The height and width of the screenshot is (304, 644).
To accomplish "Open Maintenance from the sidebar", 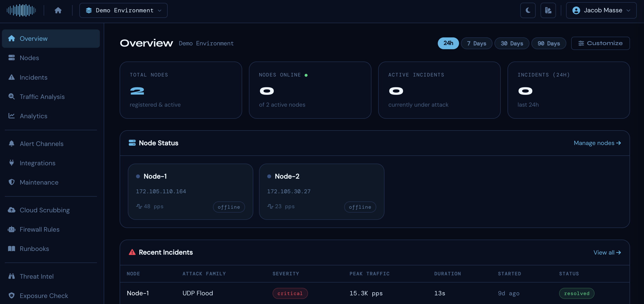I will coord(39,182).
